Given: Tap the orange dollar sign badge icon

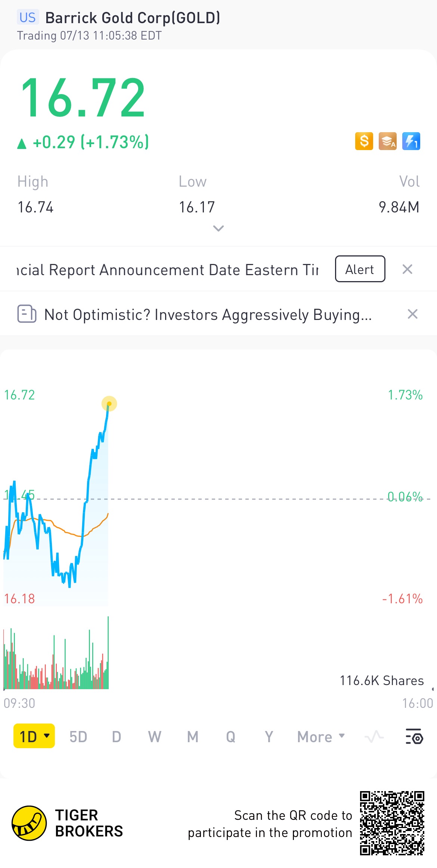Looking at the screenshot, I should pos(364,141).
